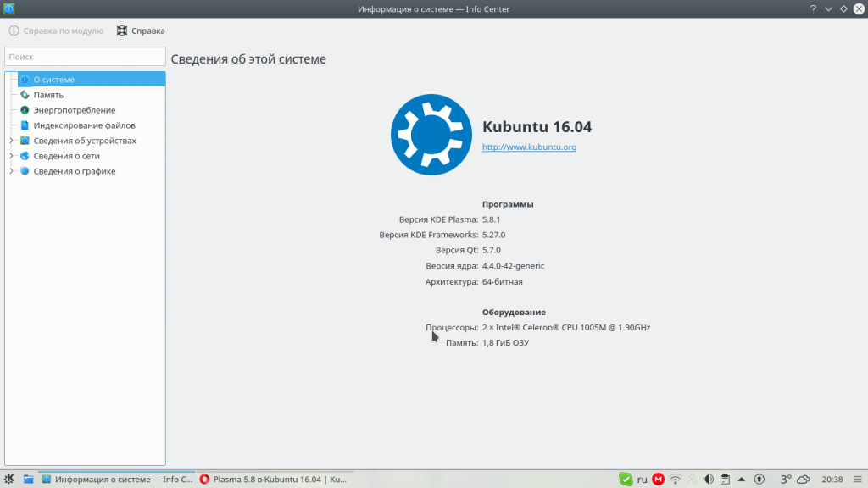
Task: Open the Энергопотребление module
Action: pyautogui.click(x=75, y=110)
